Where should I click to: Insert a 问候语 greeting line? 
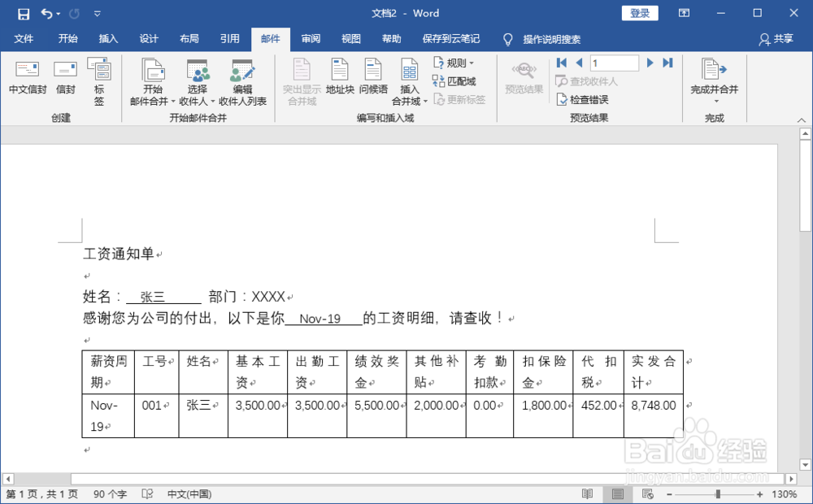(373, 76)
